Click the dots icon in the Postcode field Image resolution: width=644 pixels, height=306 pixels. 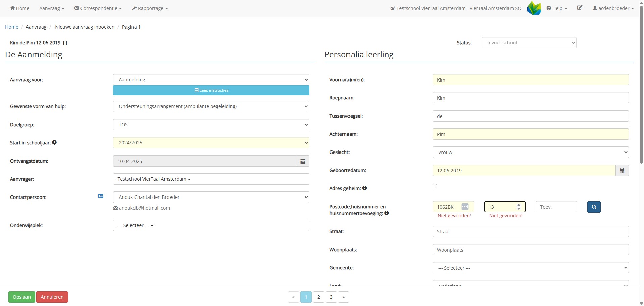pos(465,207)
